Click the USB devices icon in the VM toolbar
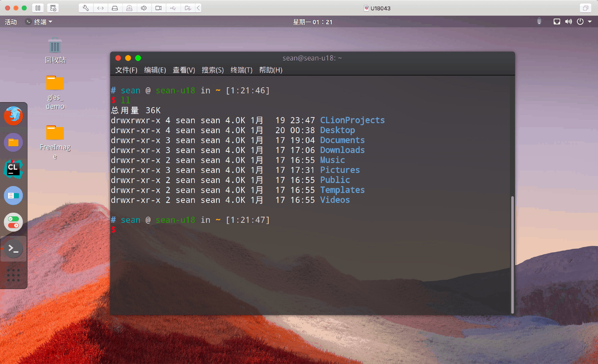 click(x=173, y=8)
